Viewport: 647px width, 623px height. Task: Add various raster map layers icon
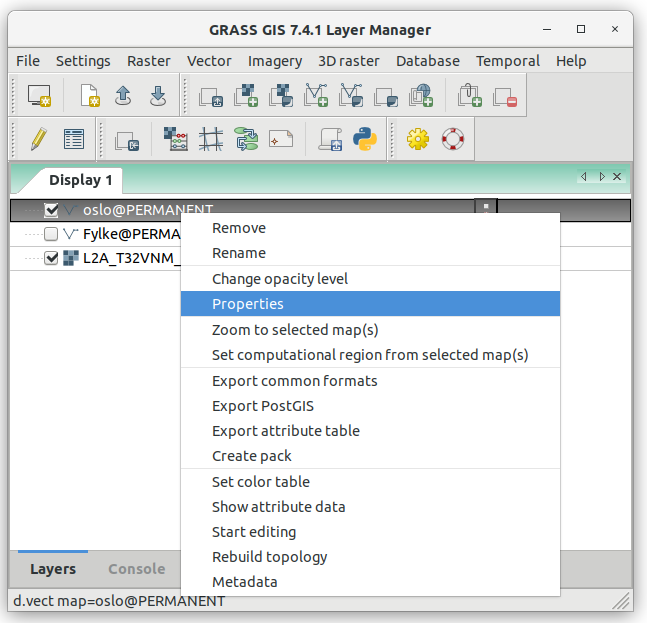pyautogui.click(x=281, y=96)
